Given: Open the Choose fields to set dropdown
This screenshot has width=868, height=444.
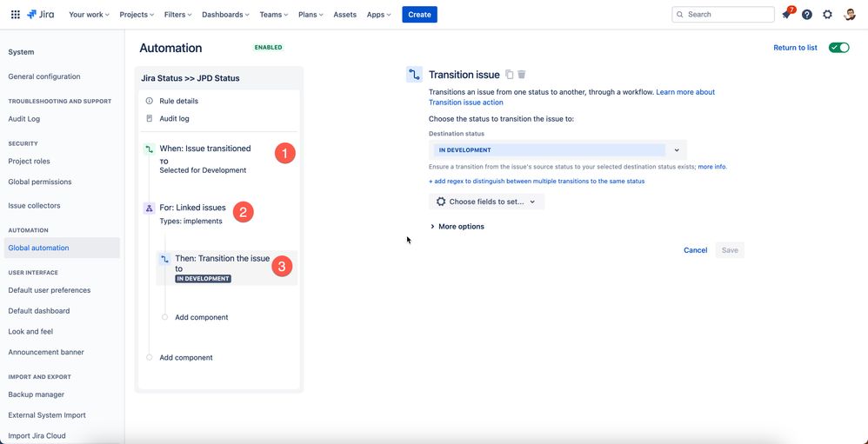Looking at the screenshot, I should [486, 202].
